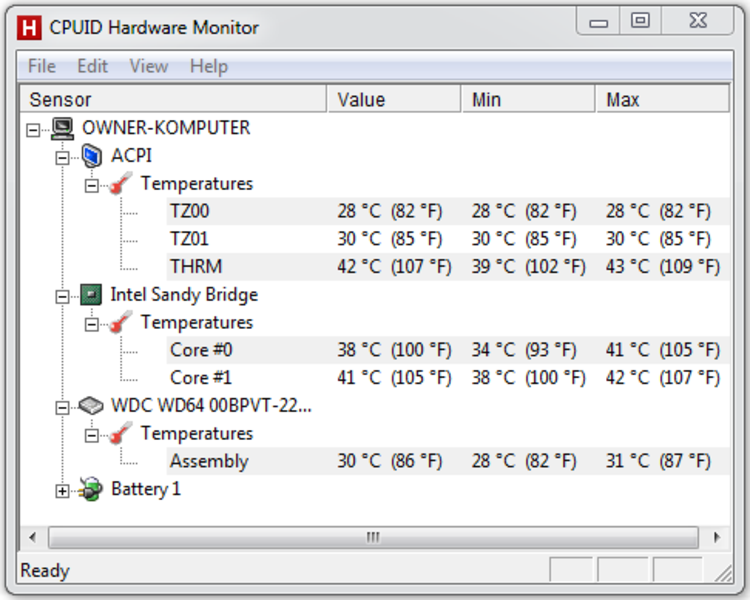Click the ACPI monitor icon
750x600 pixels.
coord(91,156)
